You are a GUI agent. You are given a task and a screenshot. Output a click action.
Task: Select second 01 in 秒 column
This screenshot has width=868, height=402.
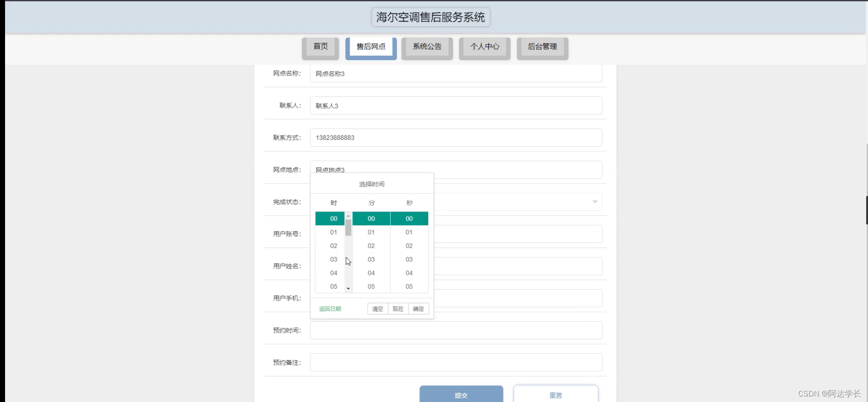pos(409,232)
